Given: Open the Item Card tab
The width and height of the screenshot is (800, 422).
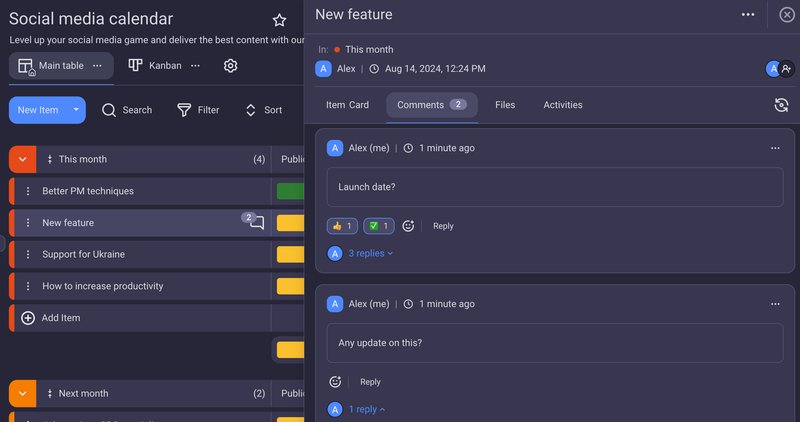Looking at the screenshot, I should [347, 105].
